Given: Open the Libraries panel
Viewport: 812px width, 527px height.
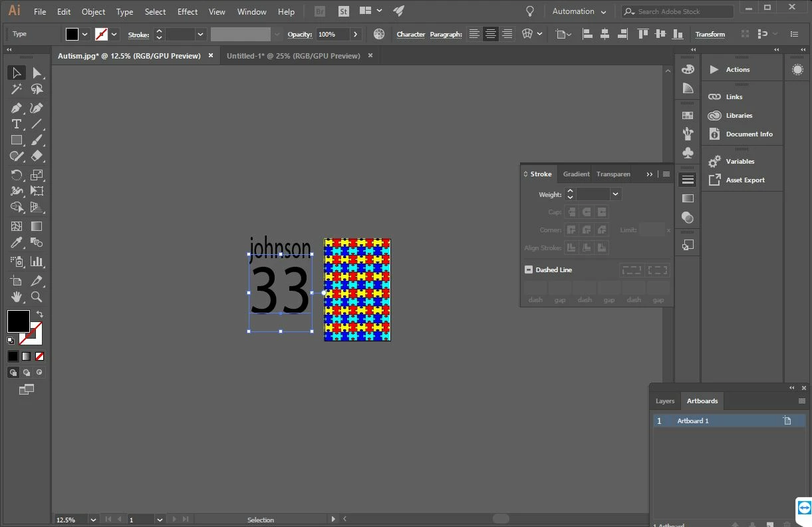Looking at the screenshot, I should click(x=739, y=115).
